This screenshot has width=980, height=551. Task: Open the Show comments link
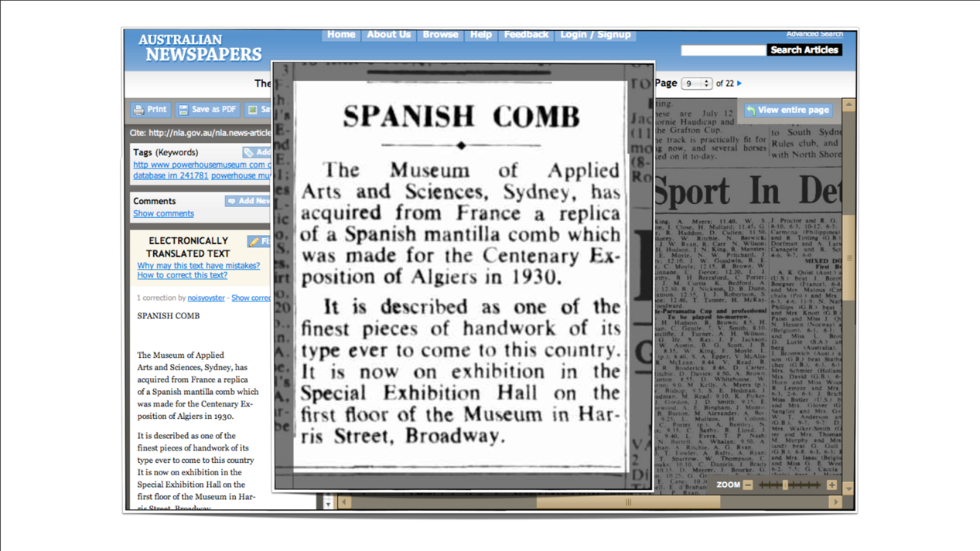(163, 214)
